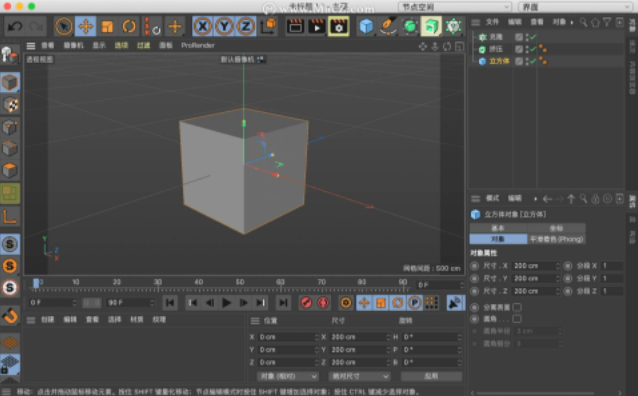
Task: Select the Rotate tool
Action: (x=129, y=27)
